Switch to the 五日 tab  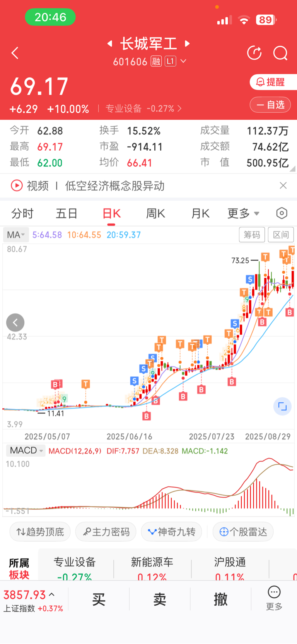click(x=67, y=213)
